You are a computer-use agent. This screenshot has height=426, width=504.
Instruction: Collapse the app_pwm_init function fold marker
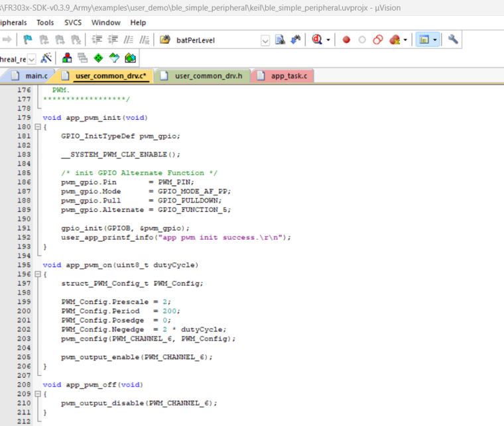38,127
